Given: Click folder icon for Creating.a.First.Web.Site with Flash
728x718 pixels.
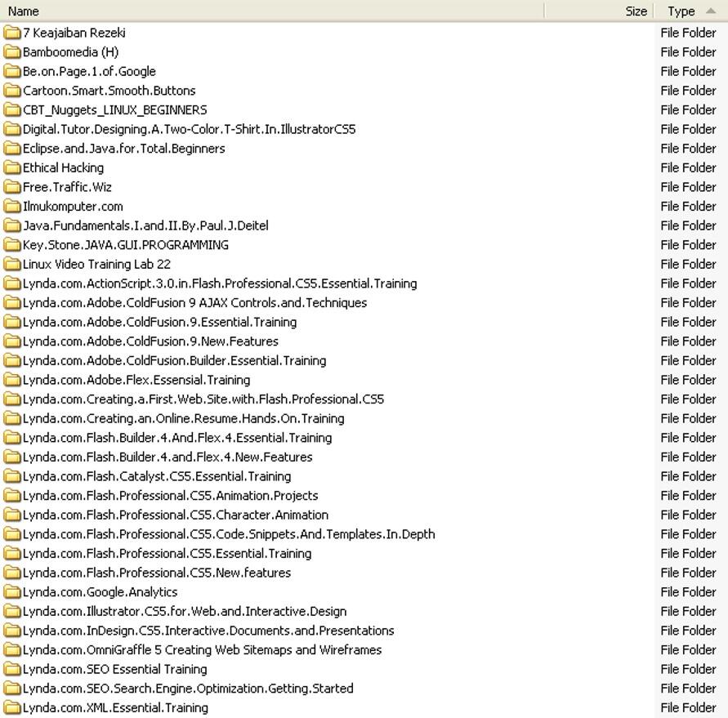Looking at the screenshot, I should click(x=12, y=399).
